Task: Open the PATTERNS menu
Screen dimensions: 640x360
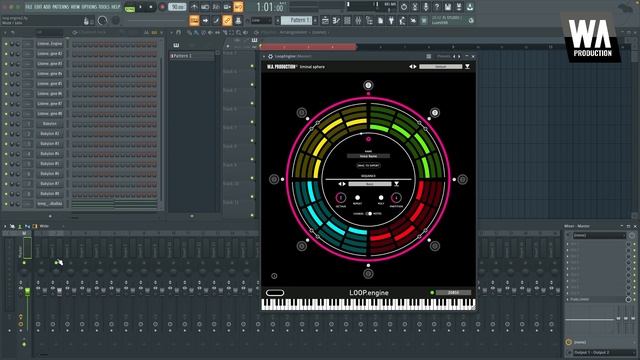Action: 61,7
